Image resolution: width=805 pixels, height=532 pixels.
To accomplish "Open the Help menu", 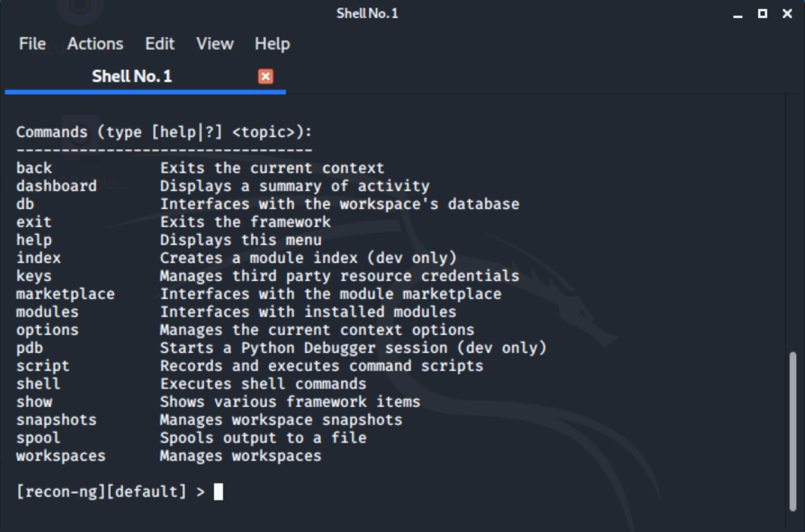I will coord(272,44).
